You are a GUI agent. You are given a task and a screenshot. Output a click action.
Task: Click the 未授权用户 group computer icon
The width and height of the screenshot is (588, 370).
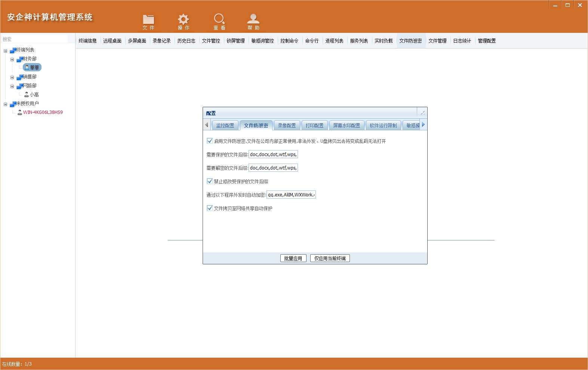click(x=13, y=104)
